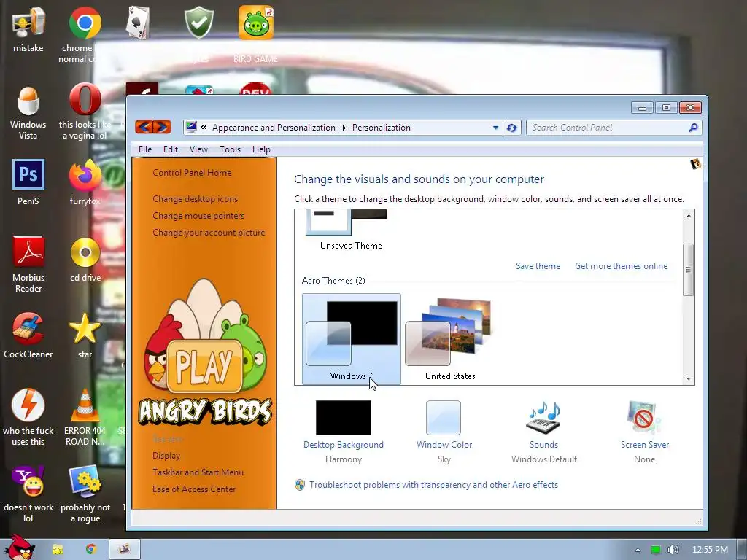The image size is (747, 560).
Task: Click the Desktop Background link
Action: [x=344, y=444]
